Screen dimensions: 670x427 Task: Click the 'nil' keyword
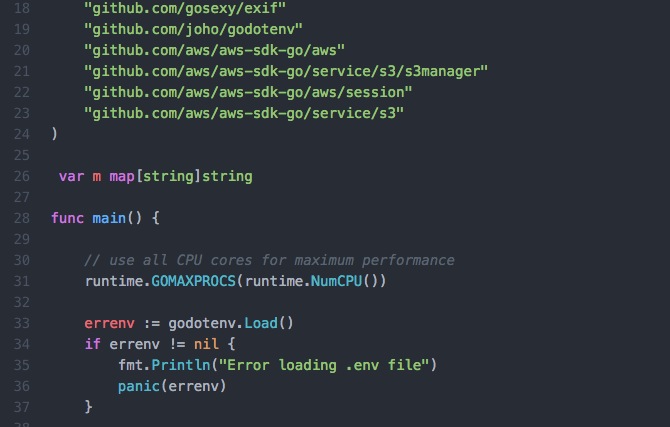pos(206,344)
